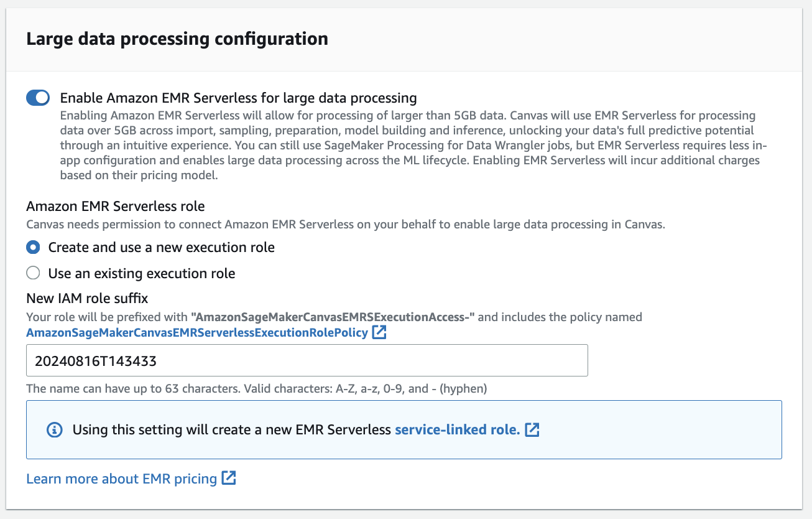The width and height of the screenshot is (812, 519).
Task: Click the hint text about 63 characters
Action: (256, 389)
